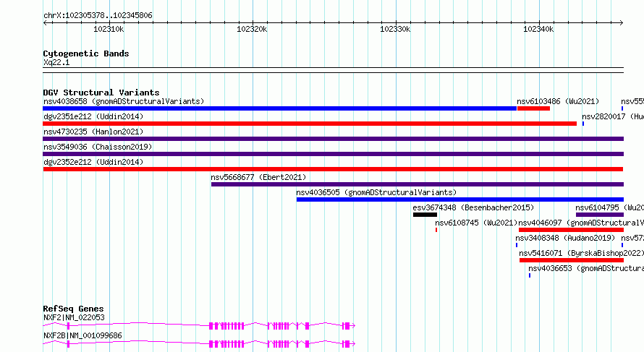
Task: Click the NXF2B|NM_001099686 gene label
Action: 82,335
